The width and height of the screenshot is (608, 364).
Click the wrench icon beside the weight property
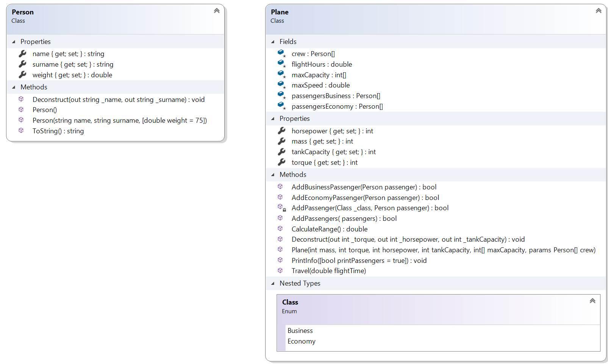coord(22,75)
